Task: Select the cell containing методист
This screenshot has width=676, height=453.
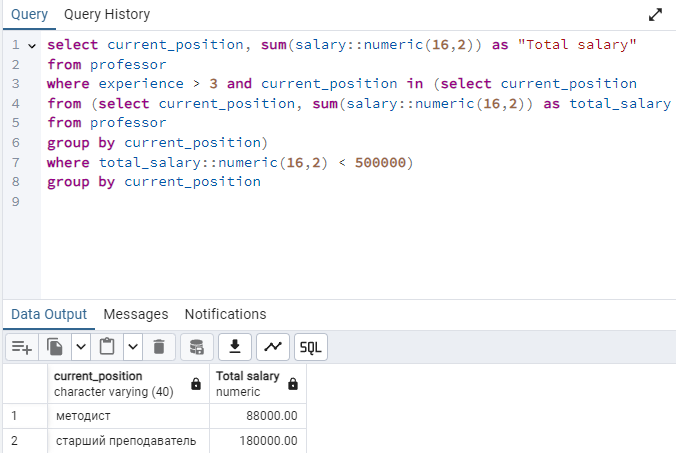Action: (x=128, y=416)
